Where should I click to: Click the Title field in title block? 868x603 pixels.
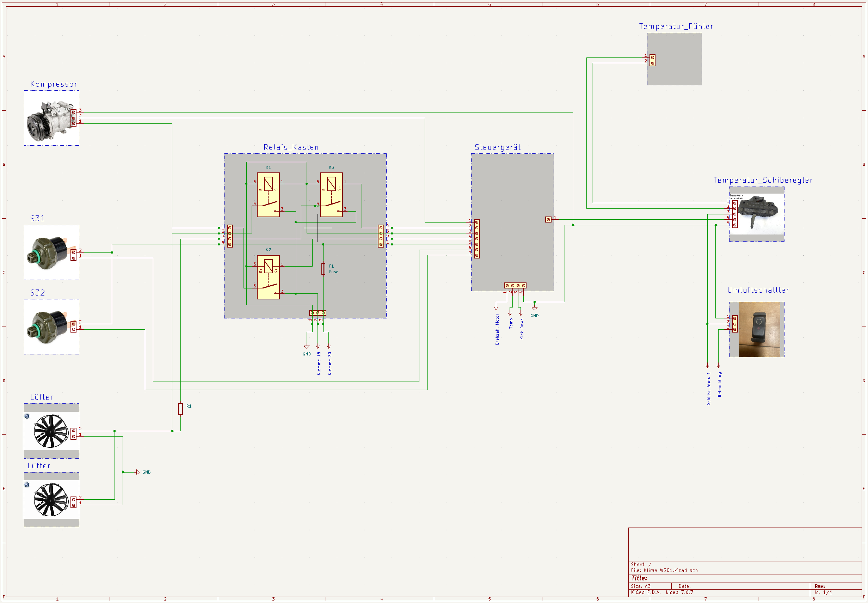point(745,578)
